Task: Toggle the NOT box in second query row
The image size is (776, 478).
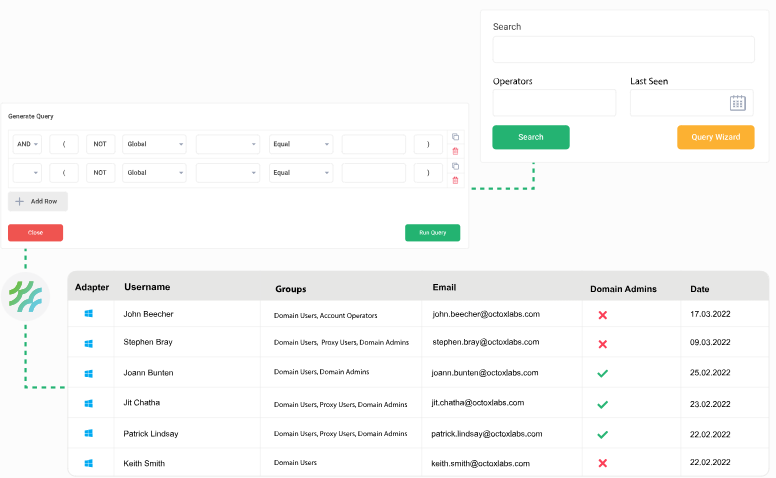Action: coord(100,173)
